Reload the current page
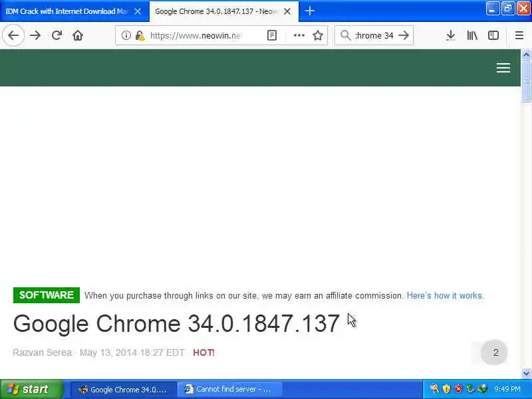Viewport: 532px width, 399px height. [57, 35]
